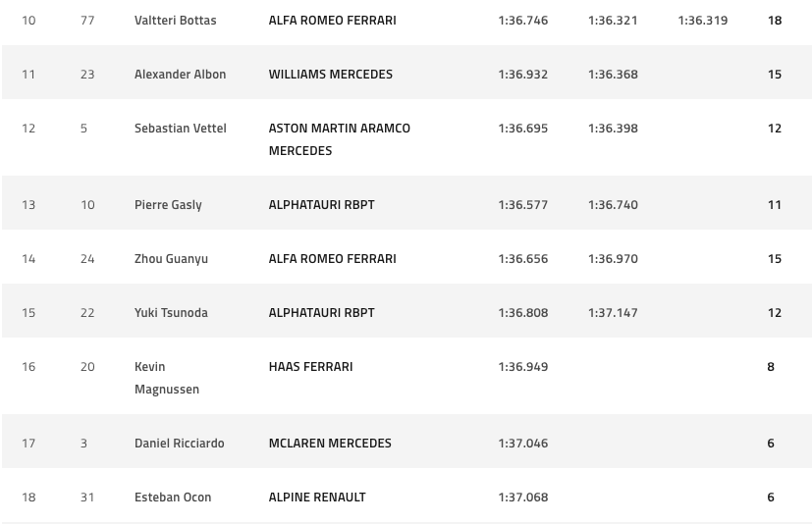
Task: Select Sebastian Vettel in the results table
Action: 180,129
